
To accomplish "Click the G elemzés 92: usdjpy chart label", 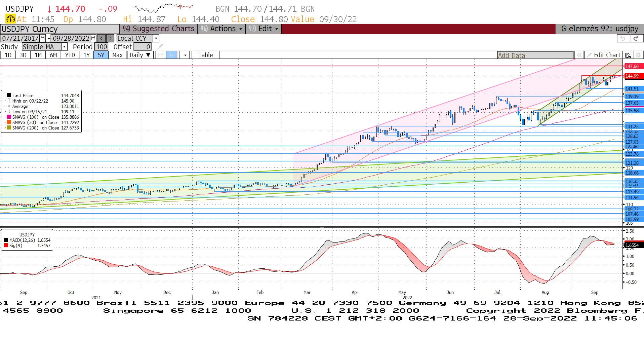I will (x=599, y=29).
